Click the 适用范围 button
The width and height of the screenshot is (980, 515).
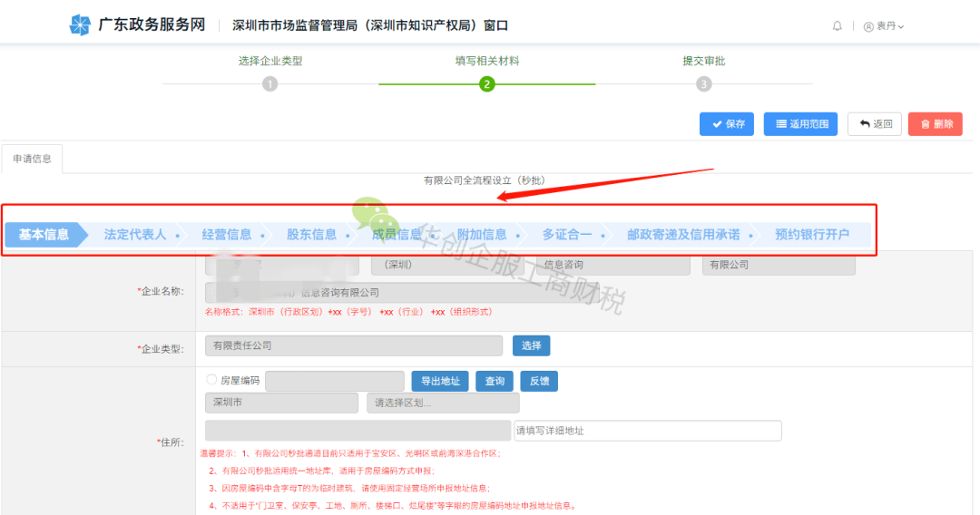pos(800,123)
